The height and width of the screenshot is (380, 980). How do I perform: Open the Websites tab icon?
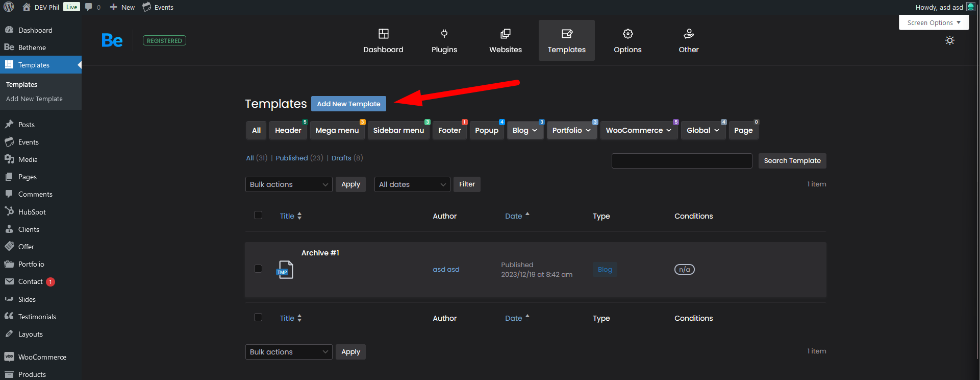(506, 34)
